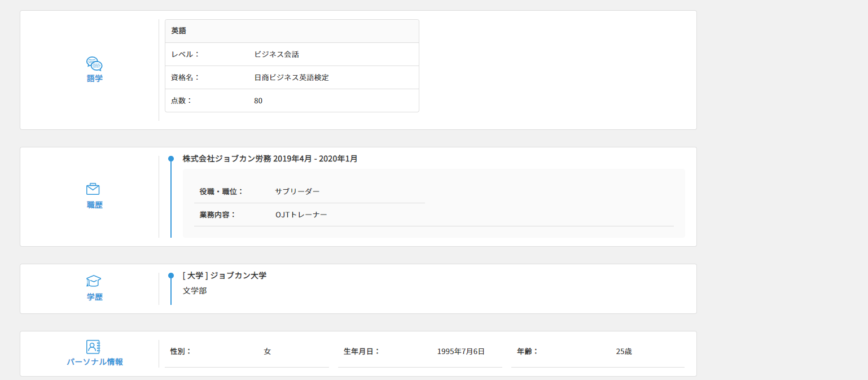Click the パーソナル情報 section label
The width and height of the screenshot is (868, 380).
point(95,362)
